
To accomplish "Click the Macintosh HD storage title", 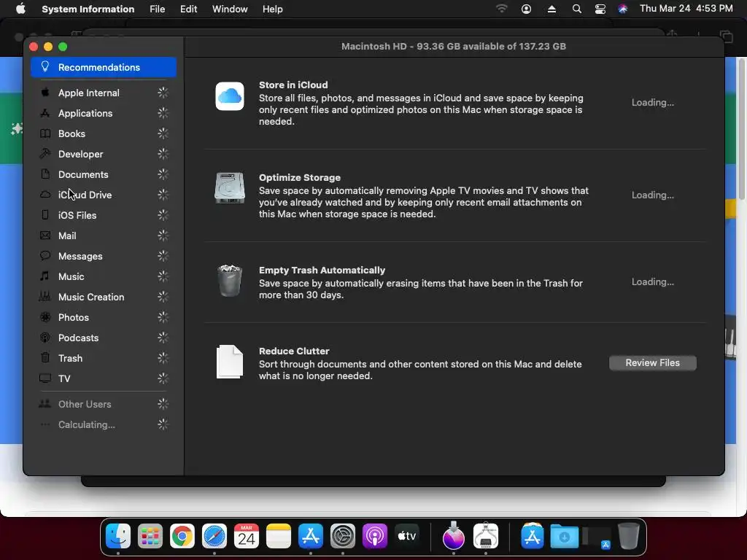I will 454,46.
